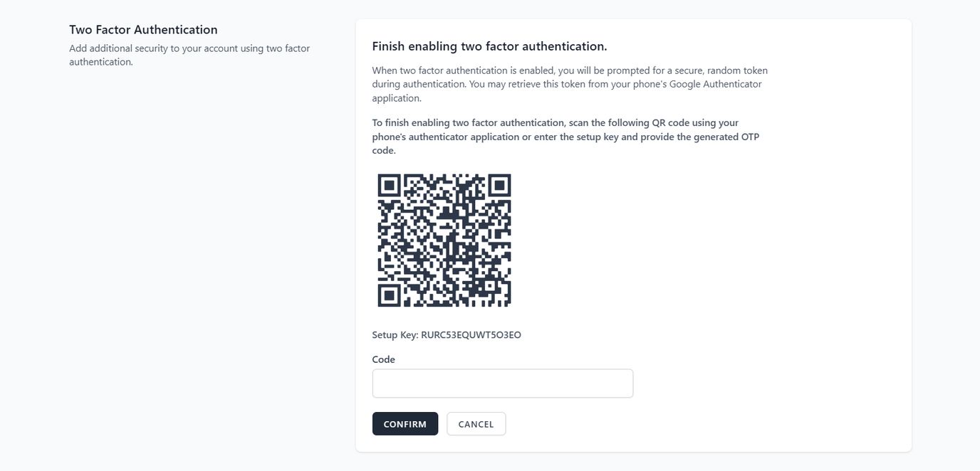980x471 pixels.
Task: Click the "Two Factor Authentication" section heading
Action: (143, 30)
